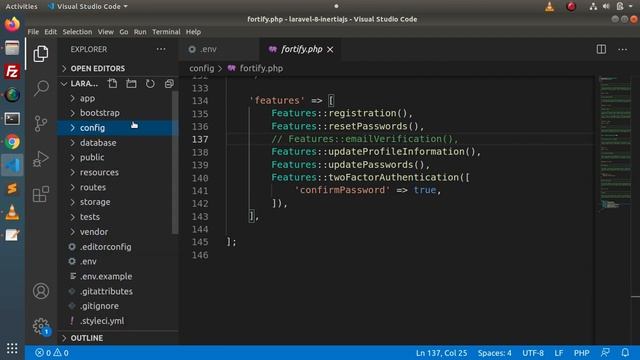
Task: Refresh the explorer file tree
Action: pyautogui.click(x=150, y=84)
